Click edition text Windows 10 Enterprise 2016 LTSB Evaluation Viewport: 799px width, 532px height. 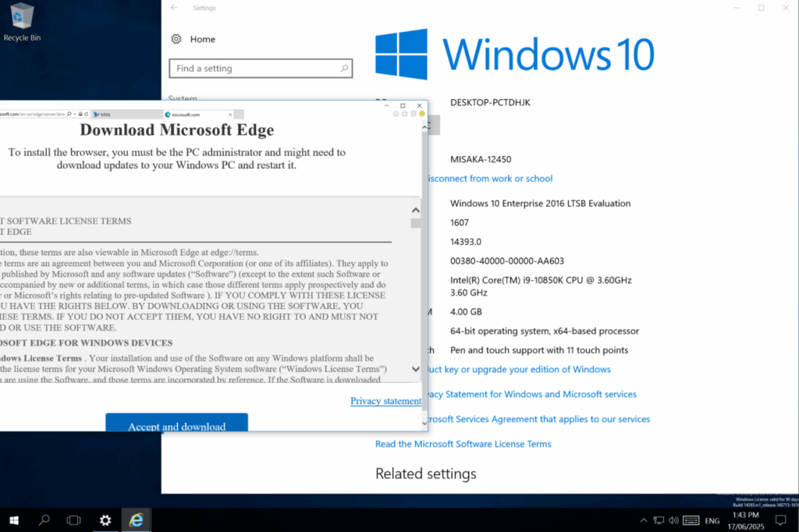point(540,204)
